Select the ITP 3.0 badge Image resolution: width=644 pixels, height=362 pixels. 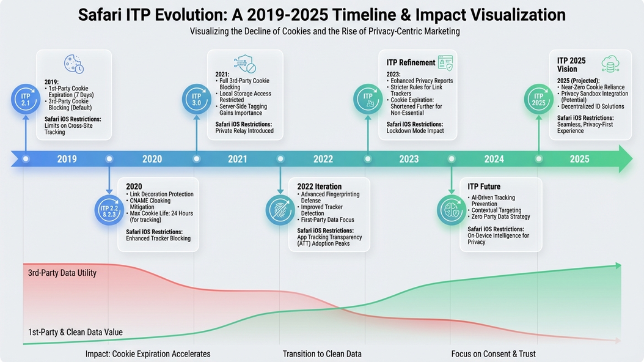pyautogui.click(x=197, y=98)
